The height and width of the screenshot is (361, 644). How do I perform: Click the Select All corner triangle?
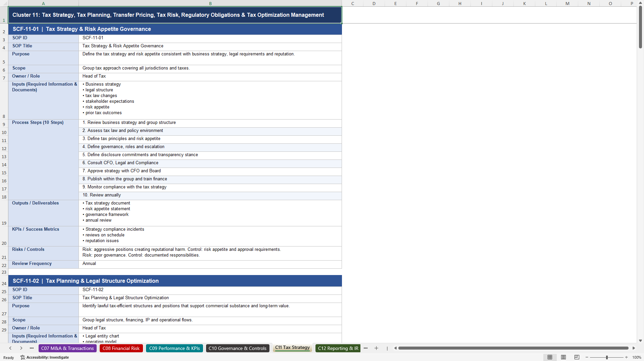4,3
